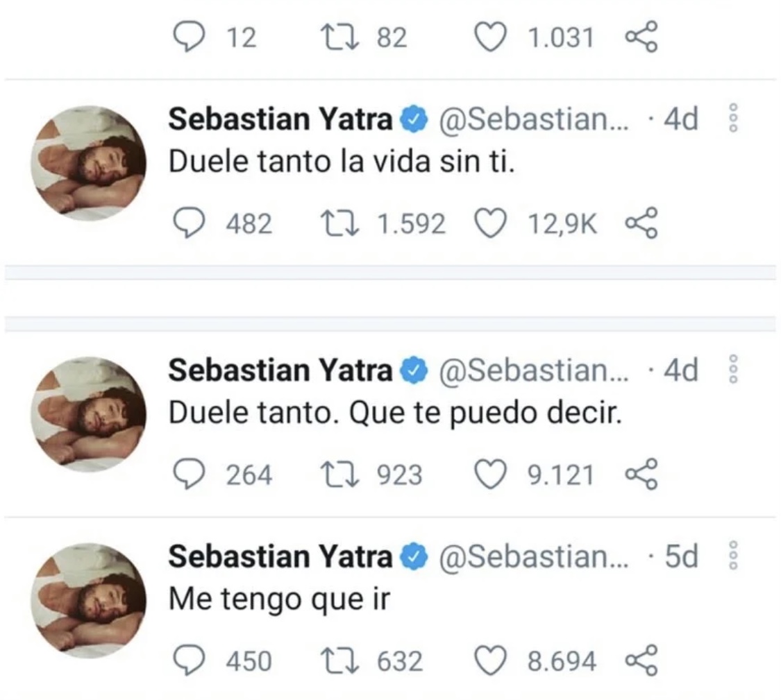Like the "Me tengo que ir" tweet
The image size is (781, 700).
tap(491, 661)
